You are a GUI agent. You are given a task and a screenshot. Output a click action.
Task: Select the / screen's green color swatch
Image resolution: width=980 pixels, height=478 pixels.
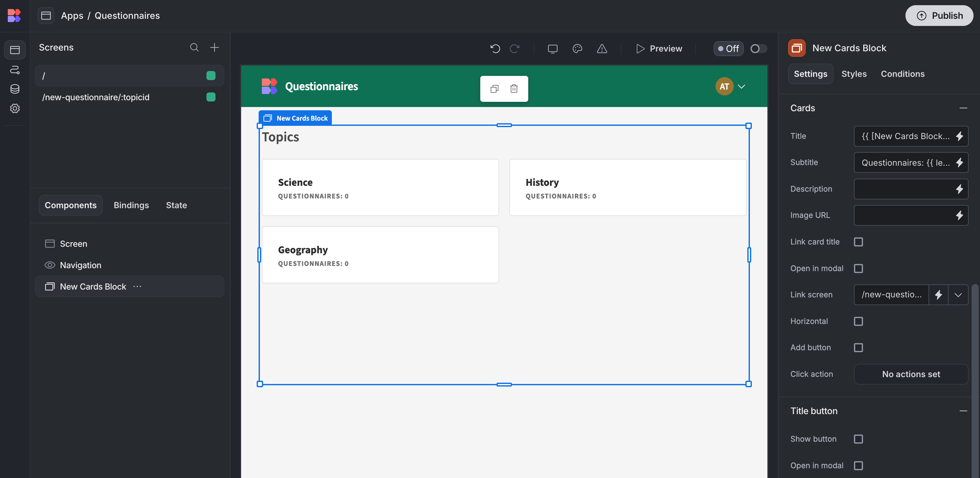point(211,76)
